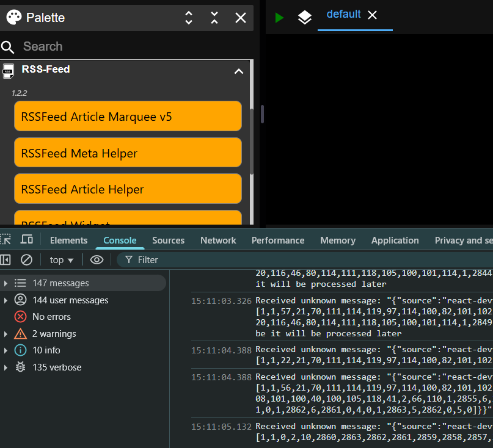
Task: Expand all palette categories
Action: pos(189,18)
